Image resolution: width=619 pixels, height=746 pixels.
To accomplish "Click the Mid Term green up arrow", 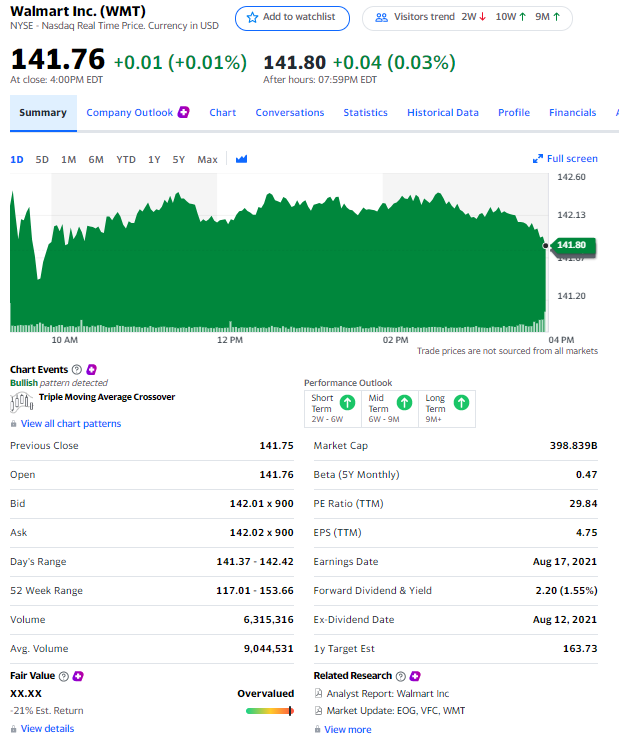I will click(404, 402).
